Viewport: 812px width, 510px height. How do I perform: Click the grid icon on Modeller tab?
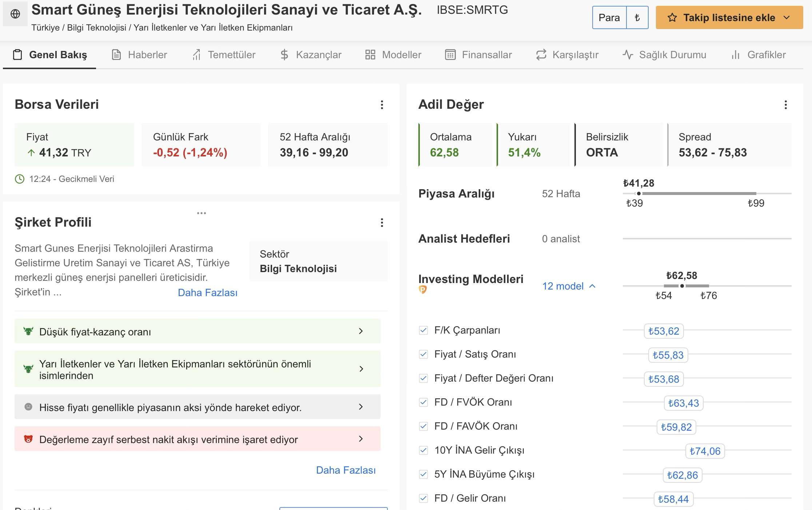pyautogui.click(x=370, y=55)
